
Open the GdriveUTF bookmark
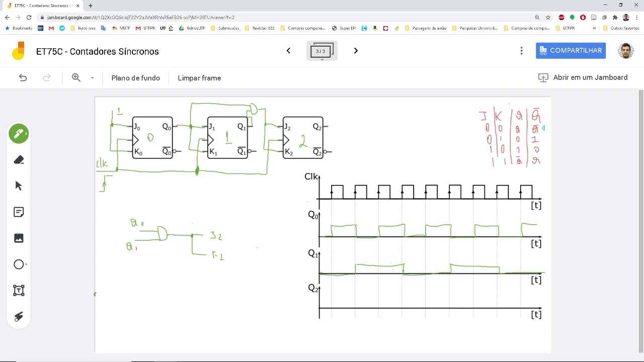click(192, 28)
